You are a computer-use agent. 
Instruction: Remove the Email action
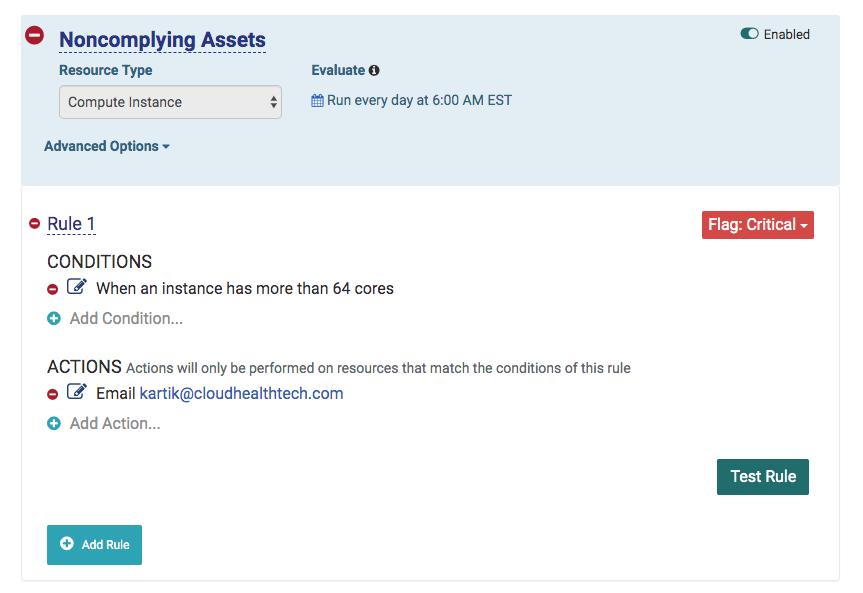coord(53,394)
